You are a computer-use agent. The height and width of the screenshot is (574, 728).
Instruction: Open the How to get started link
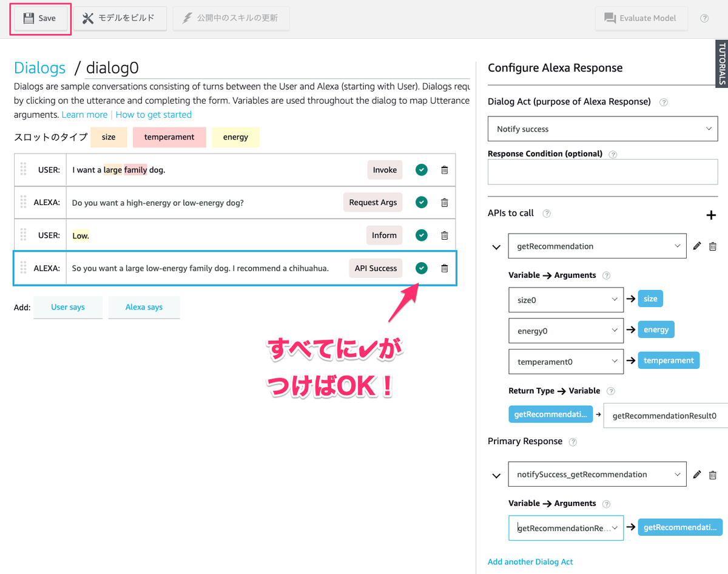point(153,115)
